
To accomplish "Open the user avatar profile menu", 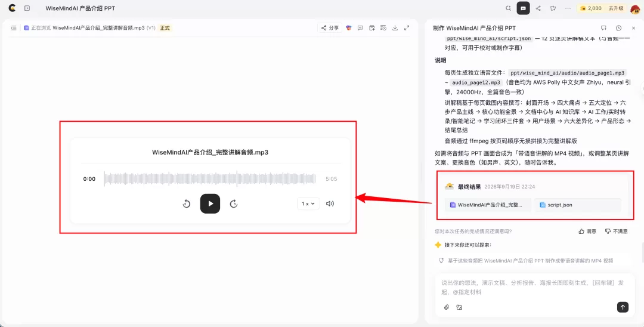I will [x=634, y=8].
